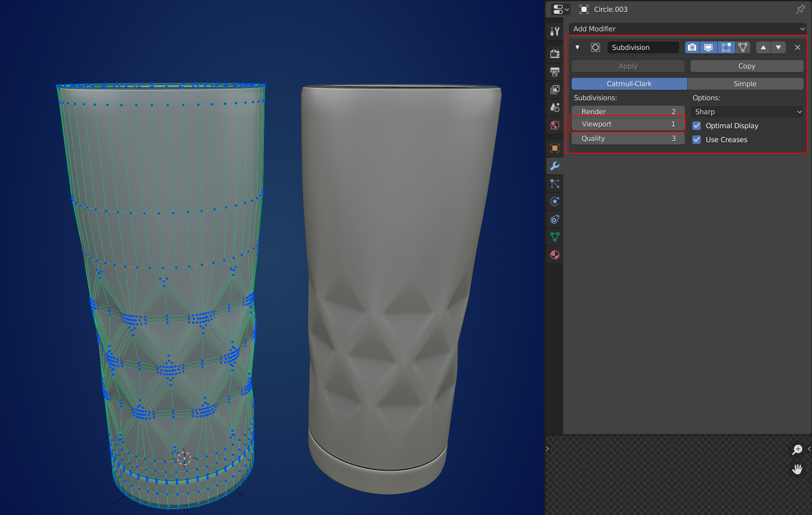The width and height of the screenshot is (812, 515).
Task: Open the Material properties tab
Action: point(554,255)
